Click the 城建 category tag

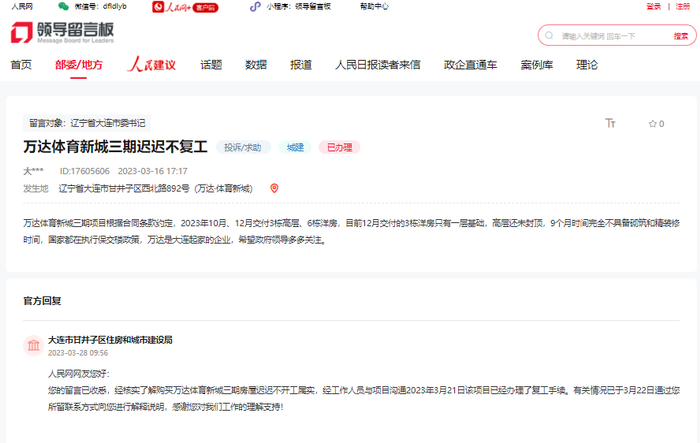click(x=295, y=147)
